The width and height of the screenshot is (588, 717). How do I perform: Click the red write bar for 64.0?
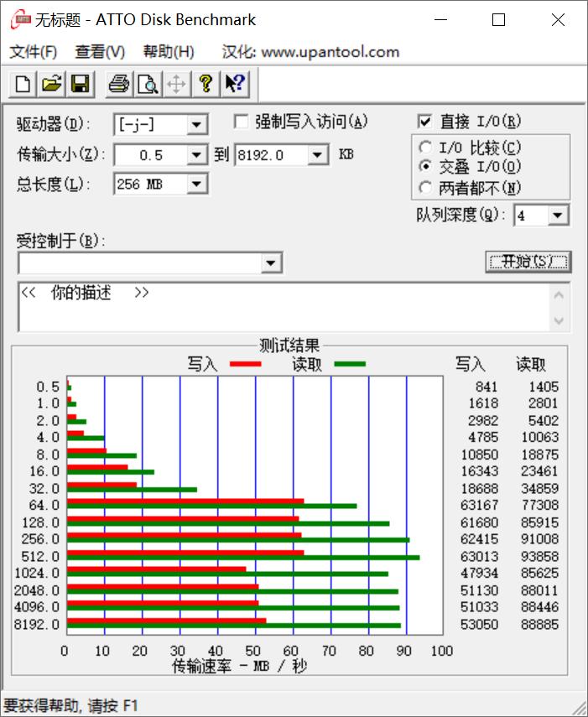click(185, 501)
